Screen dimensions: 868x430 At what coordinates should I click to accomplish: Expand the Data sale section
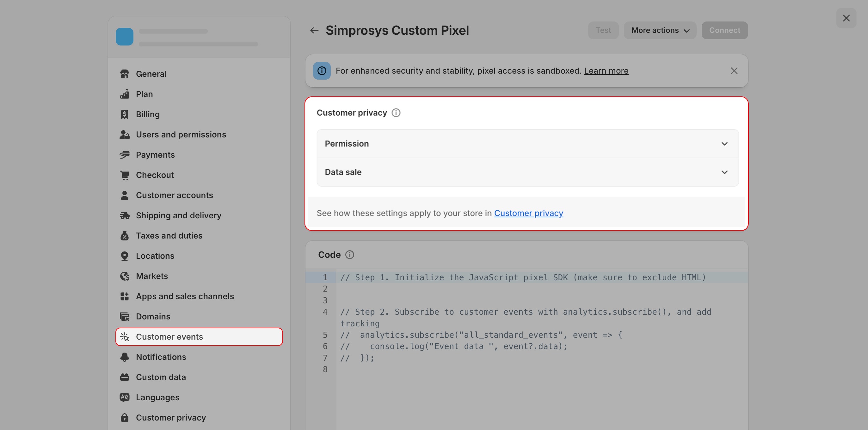(x=528, y=172)
